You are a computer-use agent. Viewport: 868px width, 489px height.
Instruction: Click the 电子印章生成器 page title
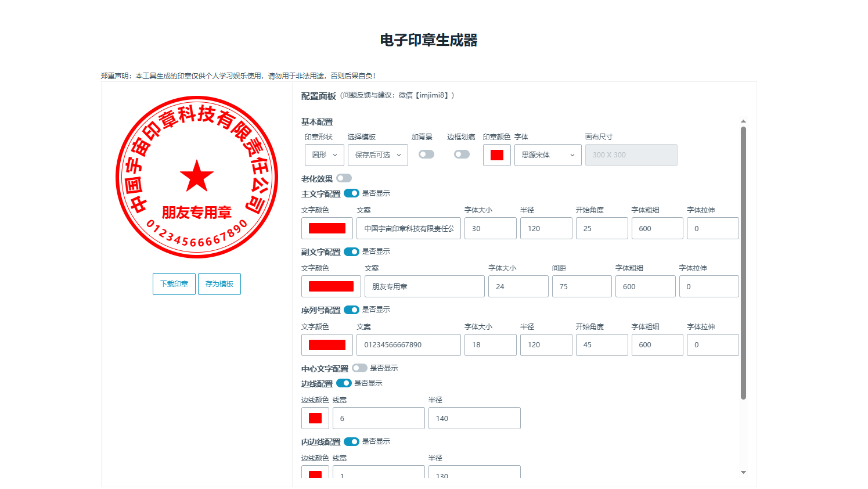coord(429,40)
